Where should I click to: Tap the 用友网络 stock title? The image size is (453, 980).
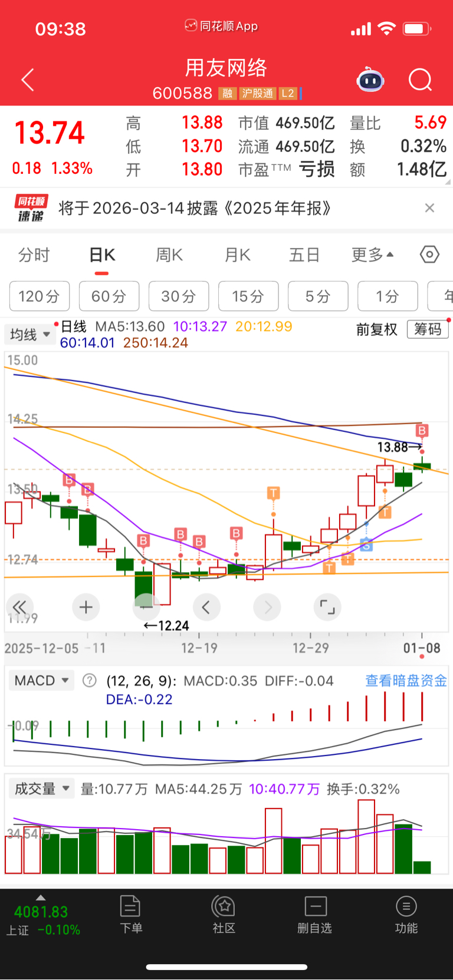pos(226,68)
